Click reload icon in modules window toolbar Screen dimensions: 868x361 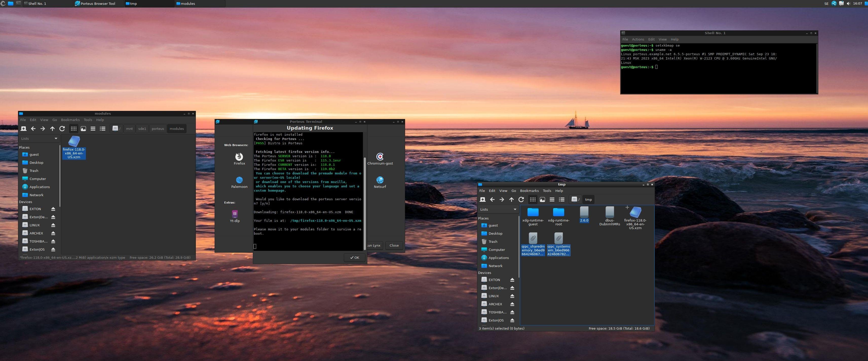(x=62, y=129)
